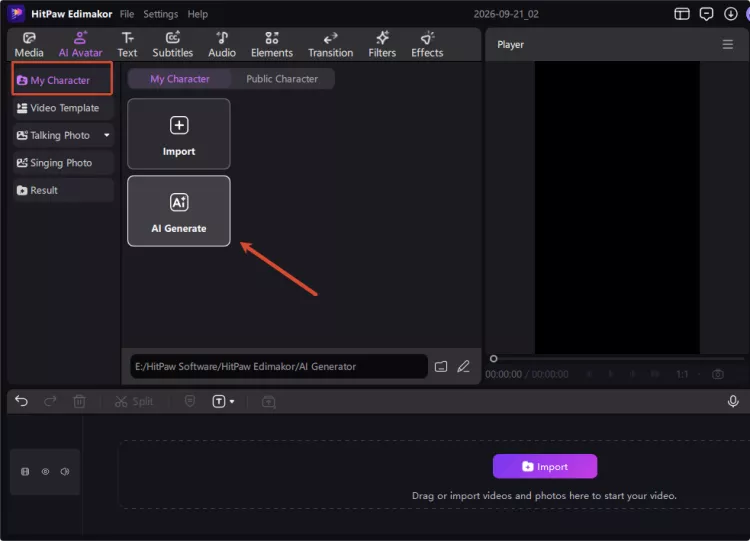Screen dimensions: 750x541
Task: Select the My Character pill tab
Action: [180, 79]
